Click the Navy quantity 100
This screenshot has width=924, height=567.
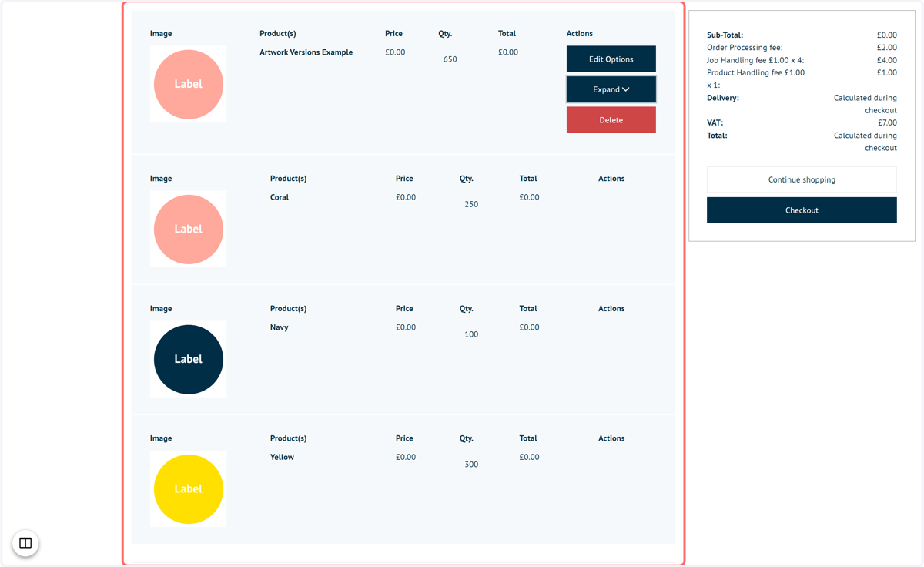471,334
